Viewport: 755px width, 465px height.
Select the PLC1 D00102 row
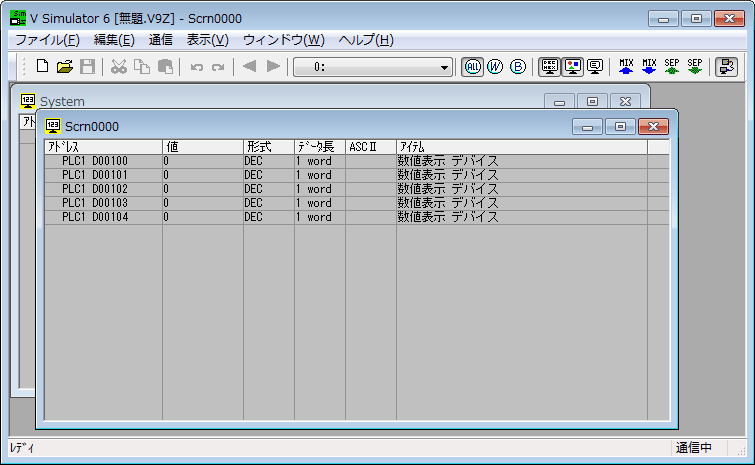95,189
